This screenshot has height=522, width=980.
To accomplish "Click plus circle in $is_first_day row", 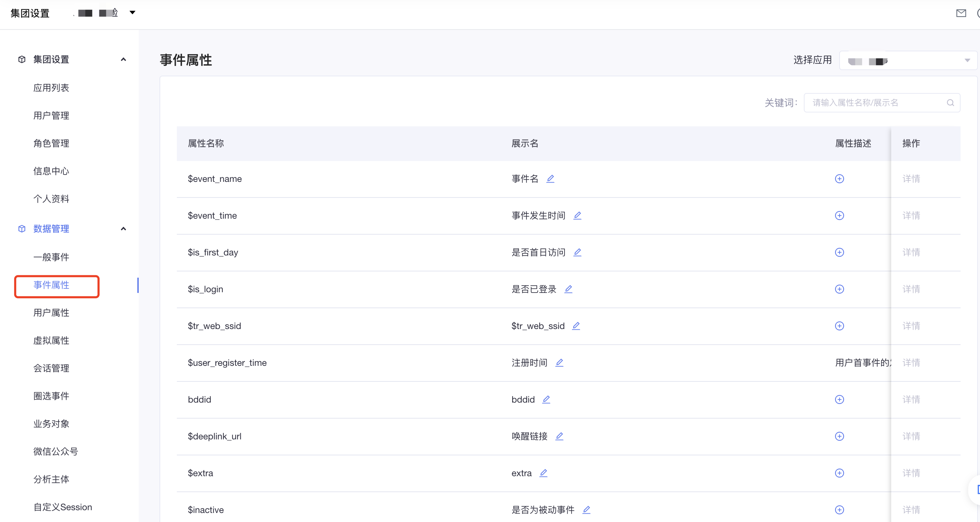I will [x=839, y=252].
